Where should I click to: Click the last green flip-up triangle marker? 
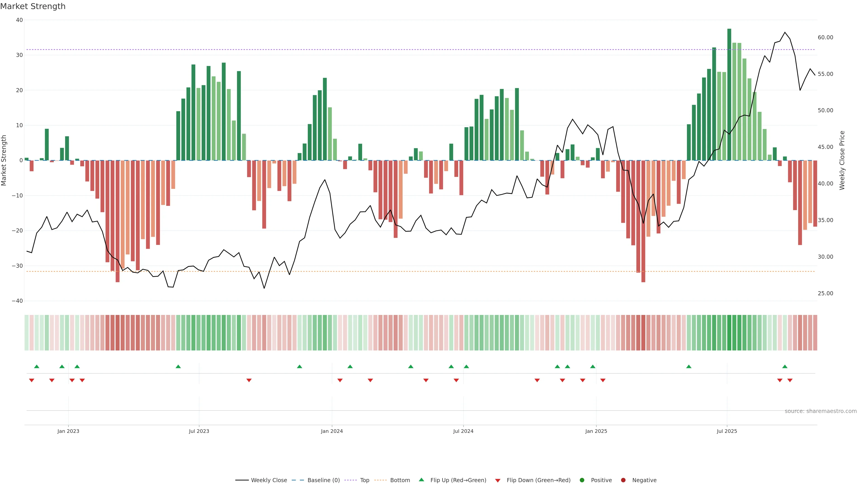785,366
